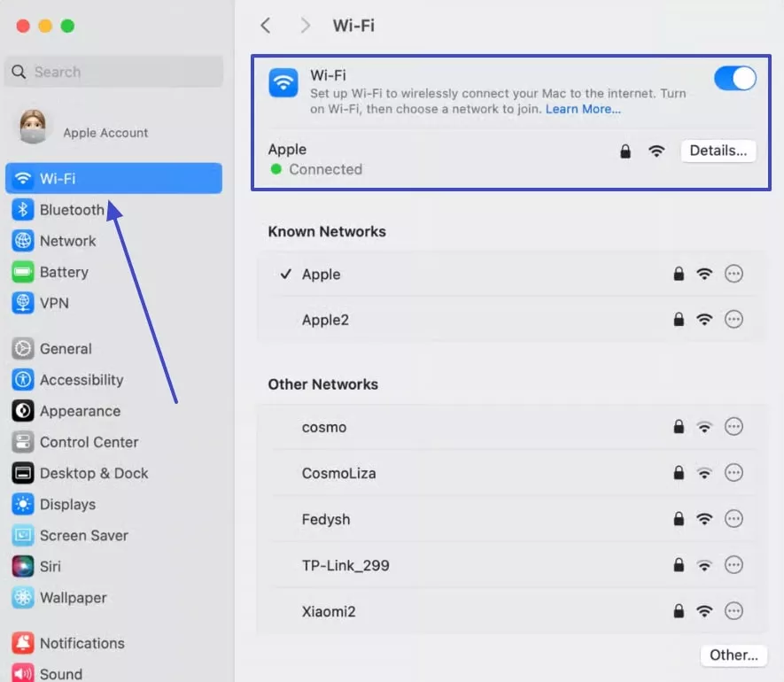Click the VPN globe icon
The width and height of the screenshot is (784, 682).
(x=23, y=303)
